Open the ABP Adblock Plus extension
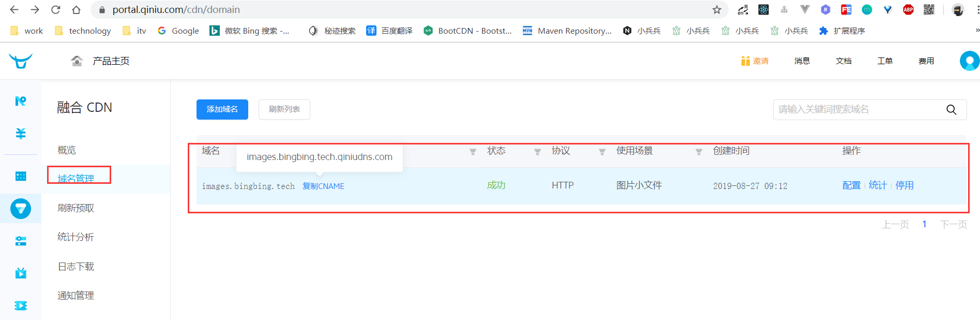 point(909,9)
